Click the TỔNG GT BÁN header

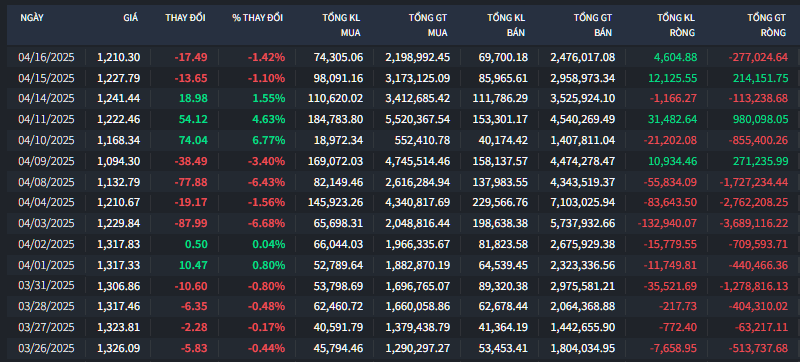pyautogui.click(x=593, y=25)
